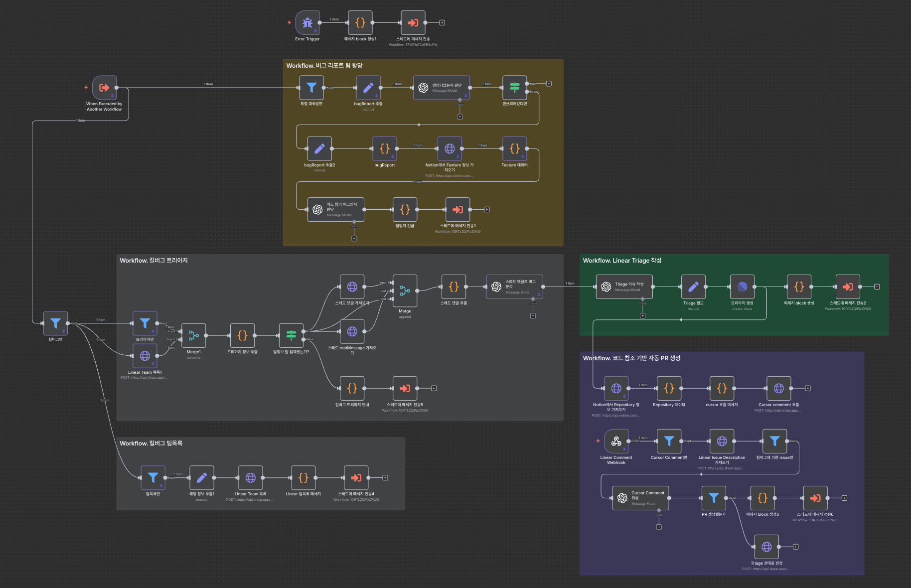
Task: Select the Feature 데이터 code node
Action: (x=515, y=149)
